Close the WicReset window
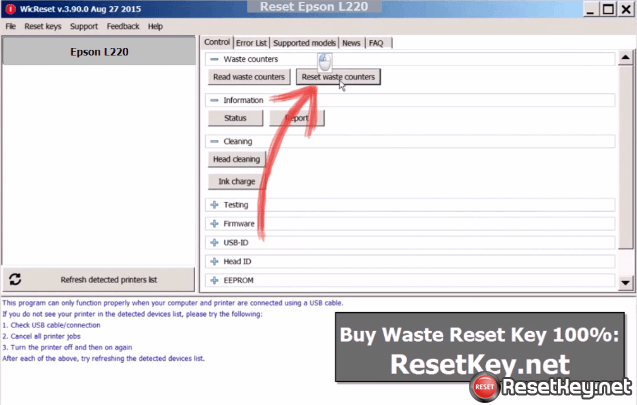Screen dimensions: 637x405 (626, 9)
